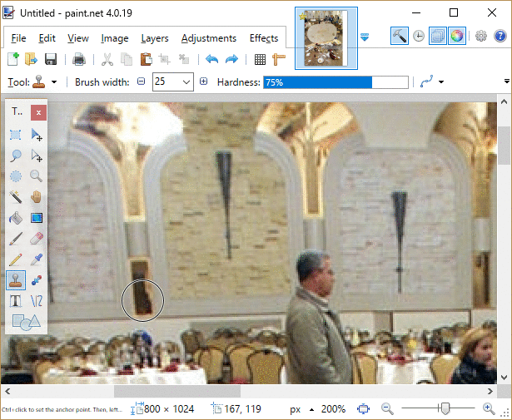Toggle the Colors window
The image size is (512, 420).
click(x=457, y=36)
